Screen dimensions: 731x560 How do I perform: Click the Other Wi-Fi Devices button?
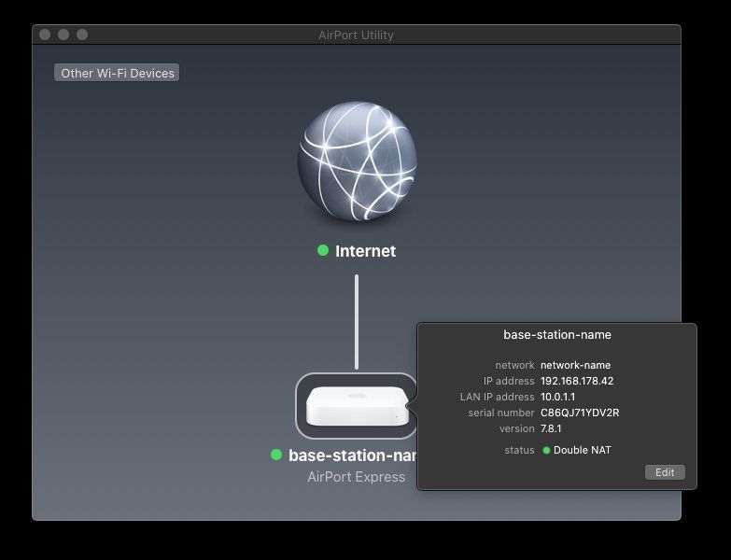[x=117, y=73]
